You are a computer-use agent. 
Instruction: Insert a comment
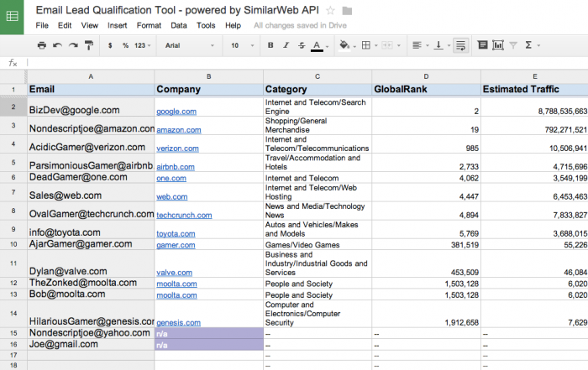point(483,45)
